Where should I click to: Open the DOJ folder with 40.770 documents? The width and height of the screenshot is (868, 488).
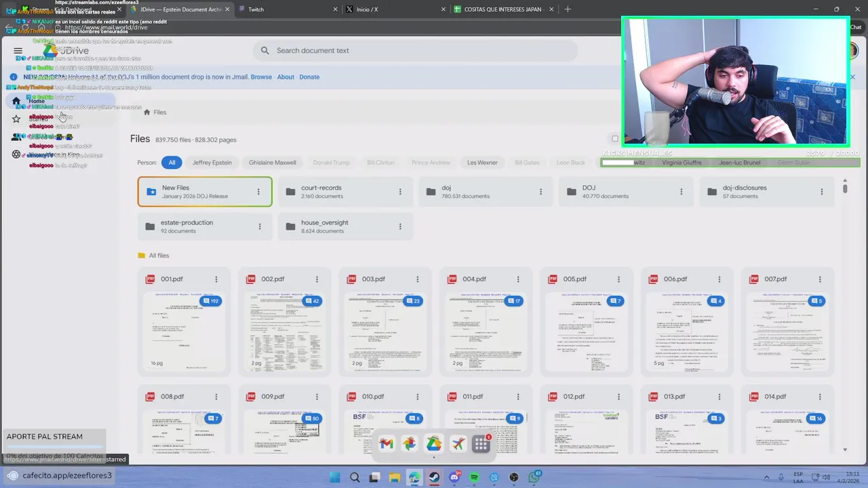(627, 192)
